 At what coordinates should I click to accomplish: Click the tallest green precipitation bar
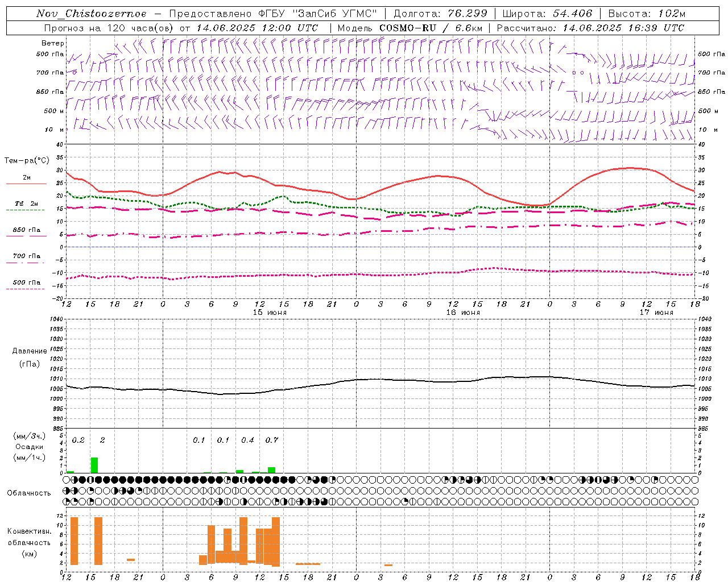[94, 465]
